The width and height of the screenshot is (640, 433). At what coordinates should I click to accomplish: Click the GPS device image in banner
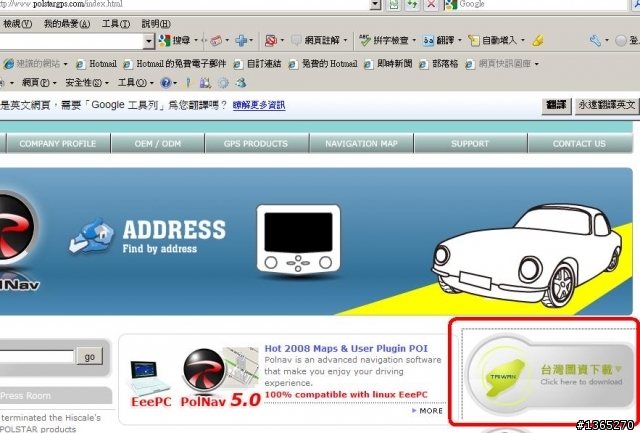coord(298,240)
